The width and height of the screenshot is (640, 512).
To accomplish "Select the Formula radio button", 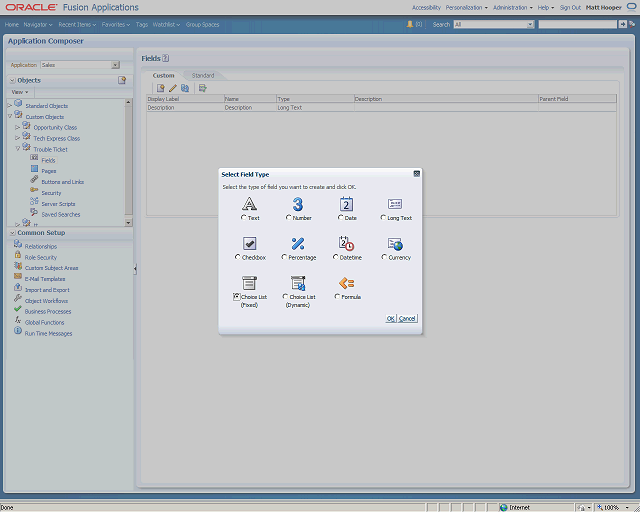I will 337,296.
